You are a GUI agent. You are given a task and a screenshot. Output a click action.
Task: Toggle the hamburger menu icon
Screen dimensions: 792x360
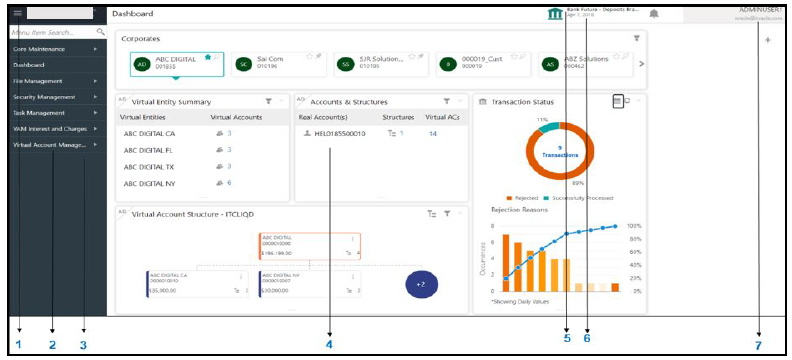(x=18, y=14)
